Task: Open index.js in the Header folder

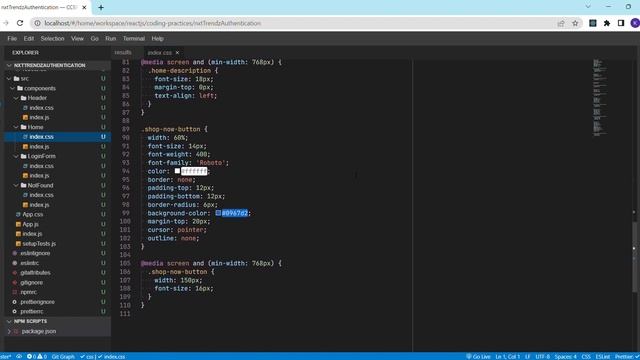Action: 39,117
